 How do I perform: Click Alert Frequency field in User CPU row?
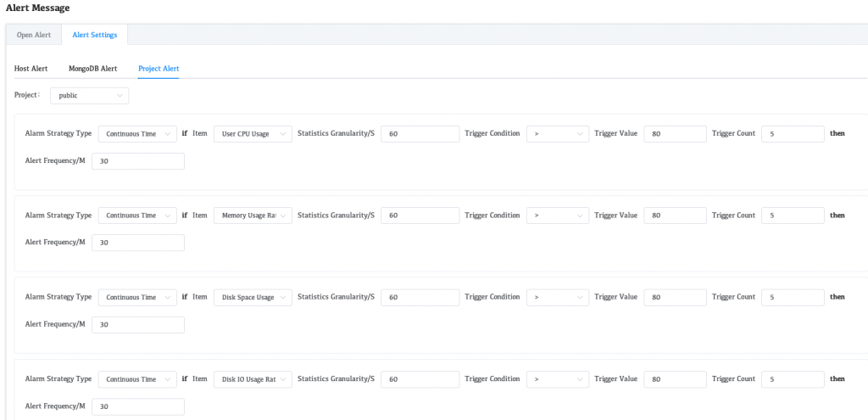point(137,161)
